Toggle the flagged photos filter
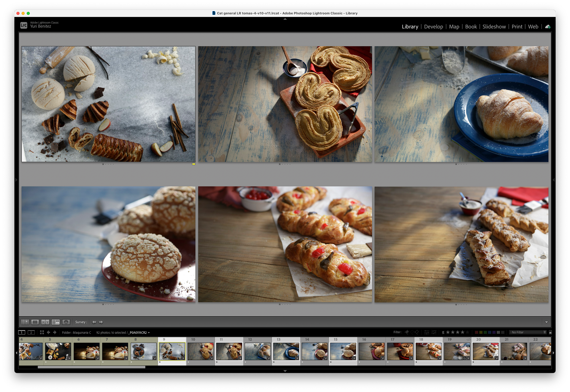Screen dimensions: 570x392 coord(407,332)
